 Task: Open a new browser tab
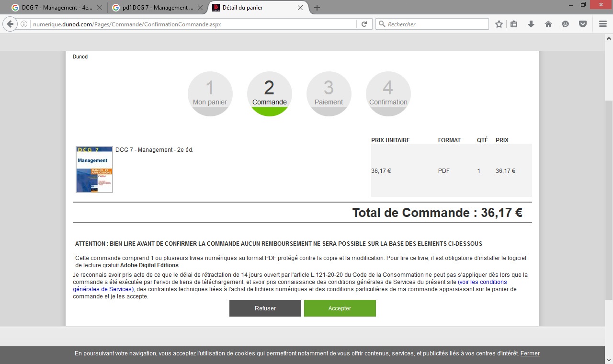[x=317, y=8]
